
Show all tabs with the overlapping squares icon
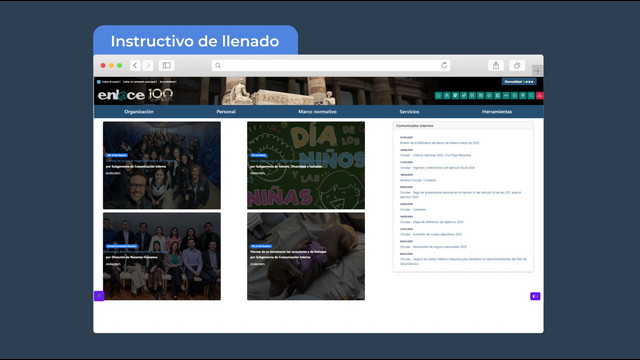[517, 65]
